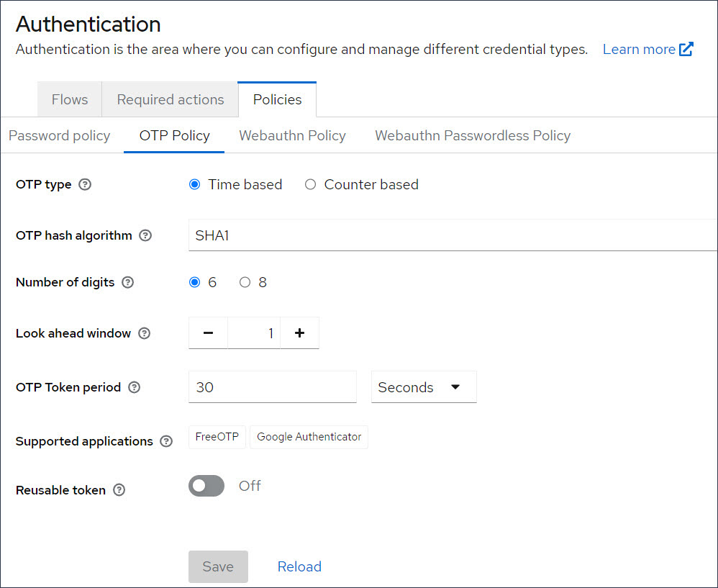This screenshot has height=588, width=718.
Task: Open the Seconds unit dropdown
Action: pyautogui.click(x=423, y=386)
